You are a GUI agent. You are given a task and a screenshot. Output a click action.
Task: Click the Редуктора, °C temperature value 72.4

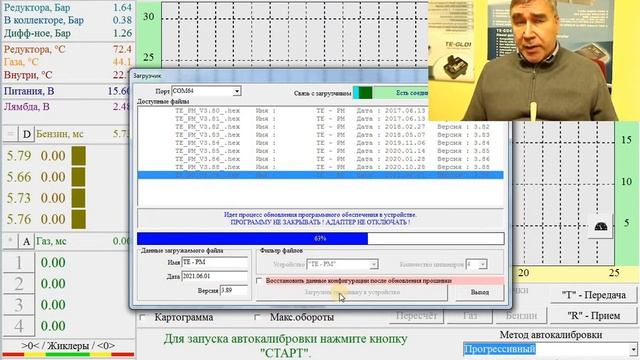pyautogui.click(x=122, y=49)
